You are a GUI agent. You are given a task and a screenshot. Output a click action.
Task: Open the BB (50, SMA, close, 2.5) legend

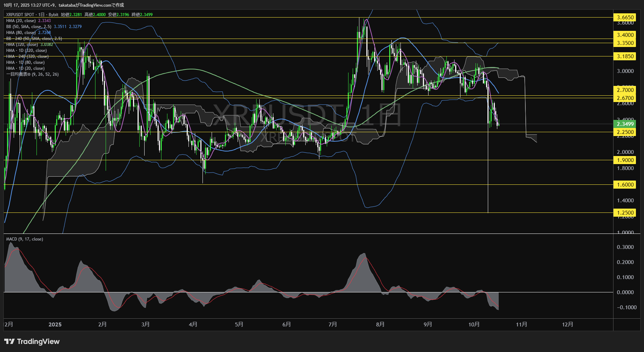coord(29,27)
